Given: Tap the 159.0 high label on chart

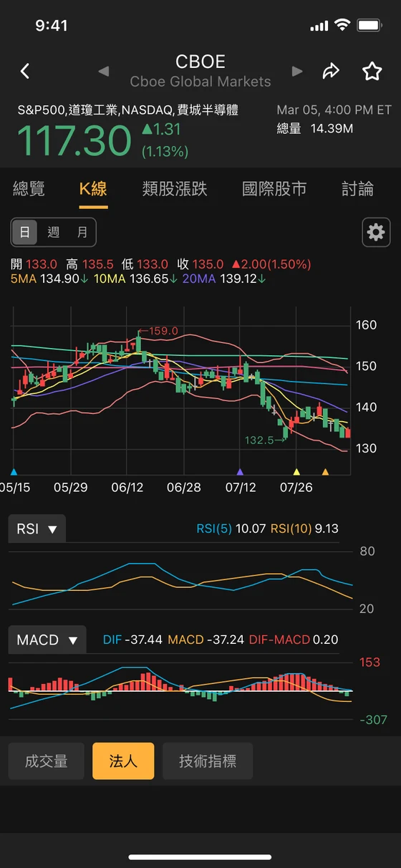Looking at the screenshot, I should click(158, 331).
